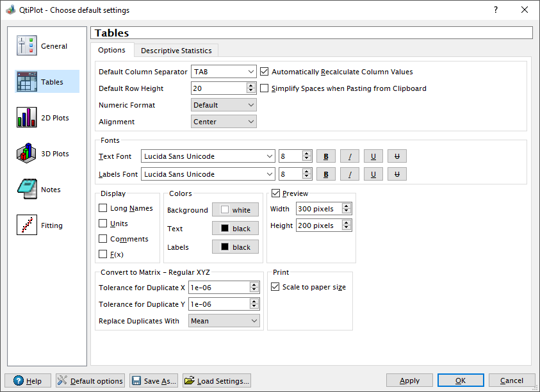Toggle bold for the Text Font
Viewport: 540px width, 392px height.
click(326, 156)
